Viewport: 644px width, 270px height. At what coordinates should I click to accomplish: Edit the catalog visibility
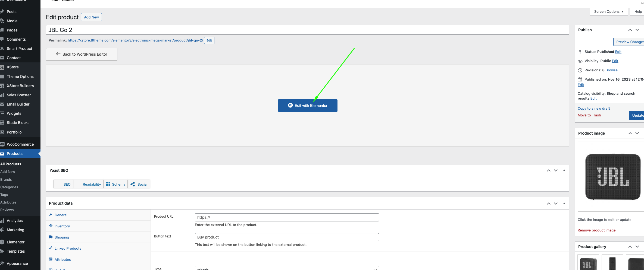tap(593, 98)
